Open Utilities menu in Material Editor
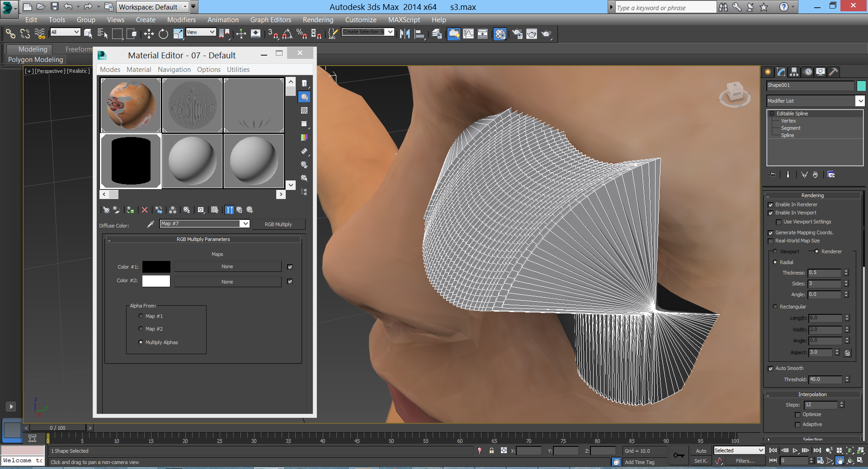 click(238, 70)
